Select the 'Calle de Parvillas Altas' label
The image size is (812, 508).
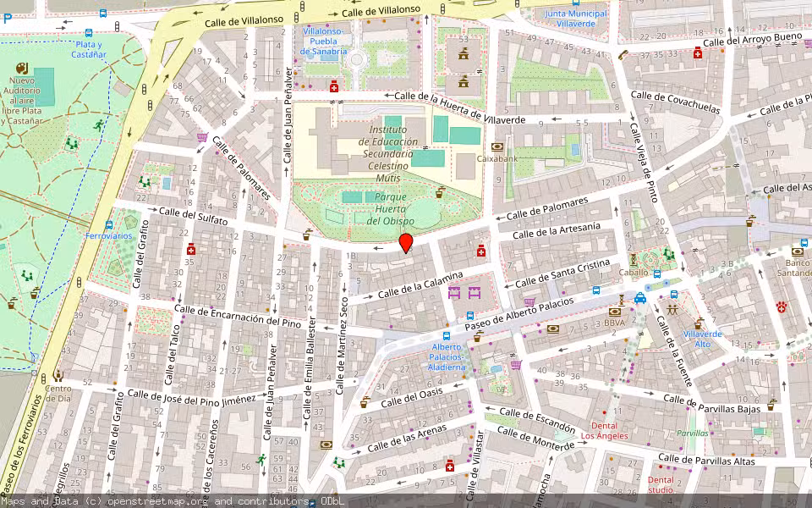(x=707, y=459)
